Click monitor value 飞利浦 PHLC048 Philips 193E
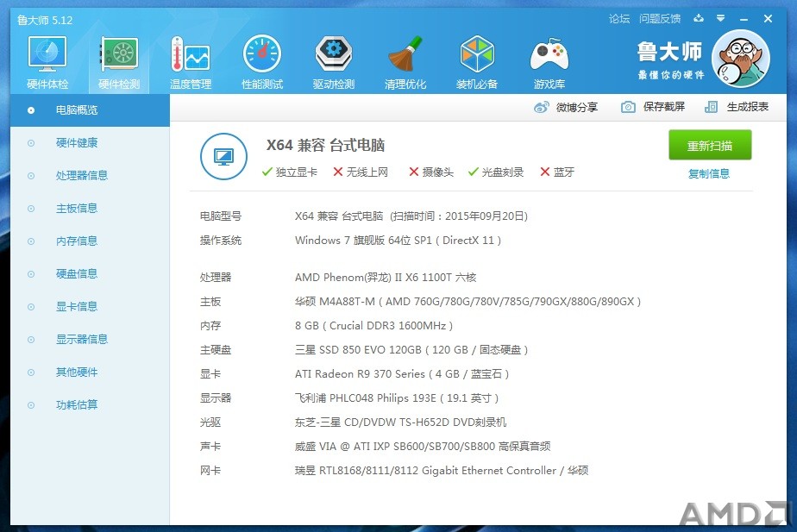The height and width of the screenshot is (532, 797). [x=397, y=398]
